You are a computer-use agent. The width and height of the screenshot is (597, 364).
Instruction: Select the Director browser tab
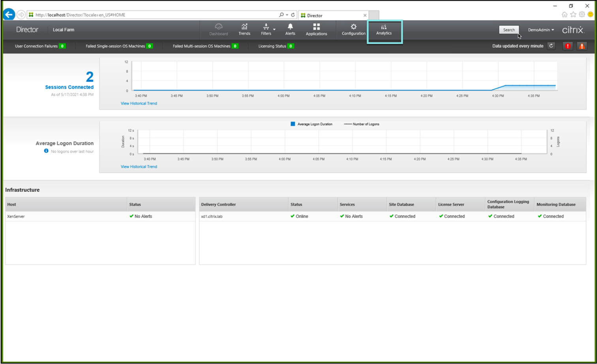coord(332,15)
